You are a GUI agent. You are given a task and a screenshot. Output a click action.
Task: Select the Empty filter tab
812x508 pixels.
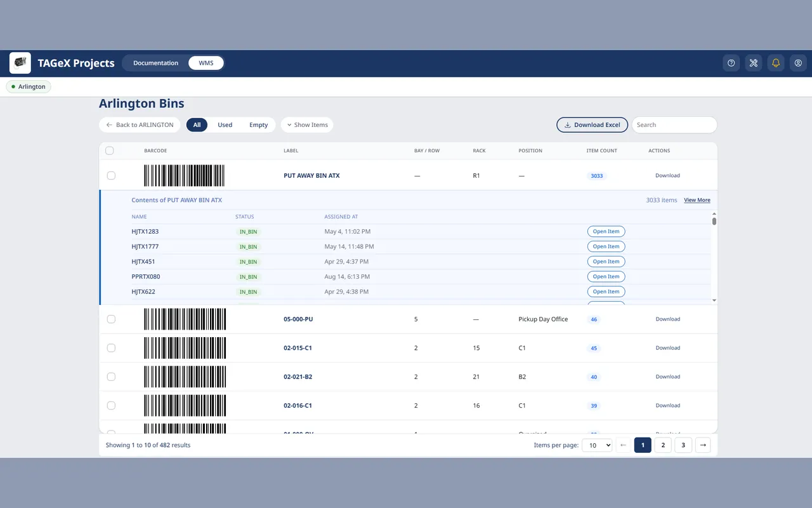pyautogui.click(x=258, y=125)
